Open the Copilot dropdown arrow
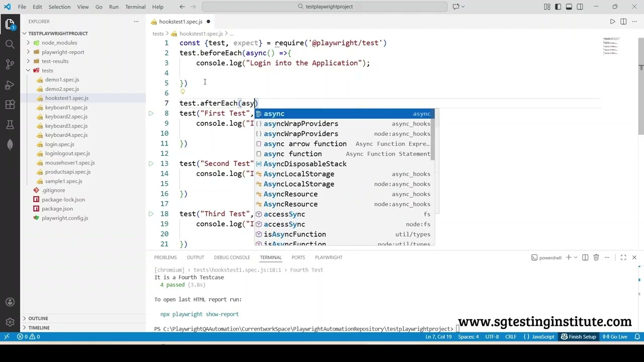The width and height of the screenshot is (644, 362). 462,7
